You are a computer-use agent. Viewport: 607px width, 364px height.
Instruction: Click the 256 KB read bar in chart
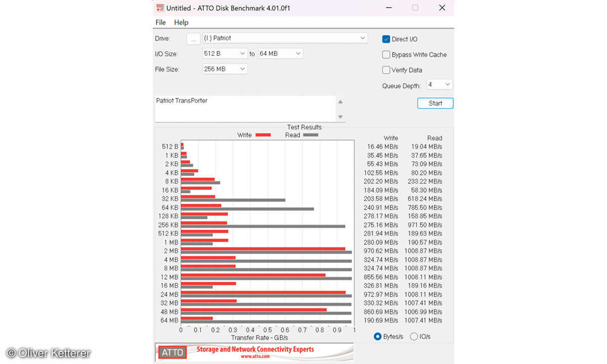click(x=263, y=226)
